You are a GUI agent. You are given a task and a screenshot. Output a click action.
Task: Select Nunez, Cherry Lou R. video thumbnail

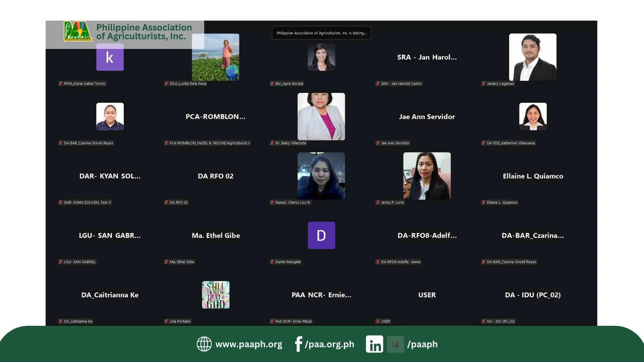[x=321, y=176]
